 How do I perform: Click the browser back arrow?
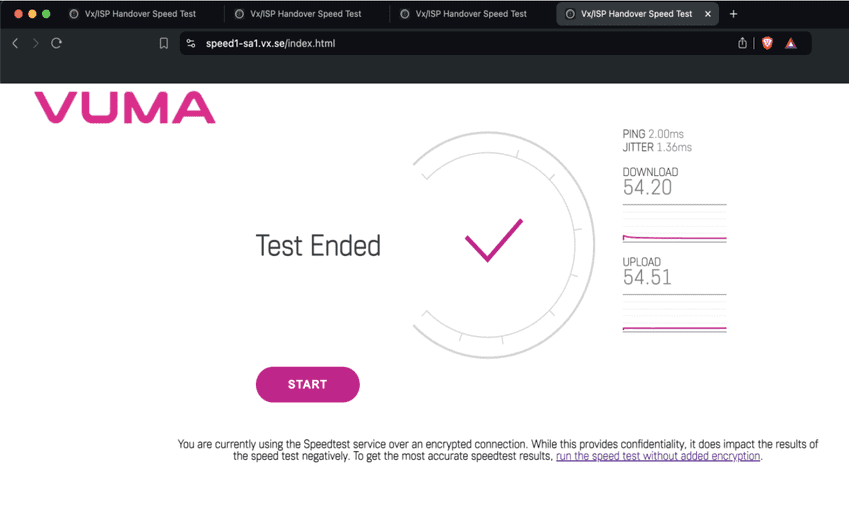pyautogui.click(x=15, y=43)
